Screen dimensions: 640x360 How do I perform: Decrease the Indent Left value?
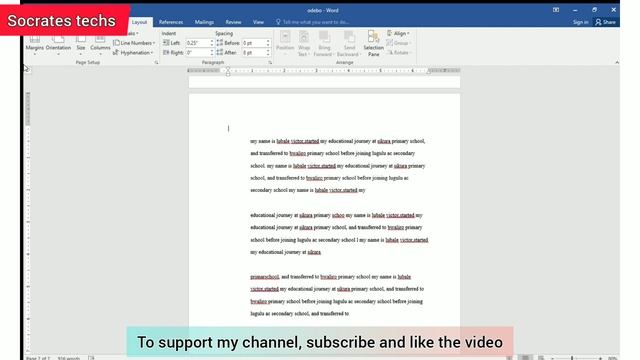(212, 44)
